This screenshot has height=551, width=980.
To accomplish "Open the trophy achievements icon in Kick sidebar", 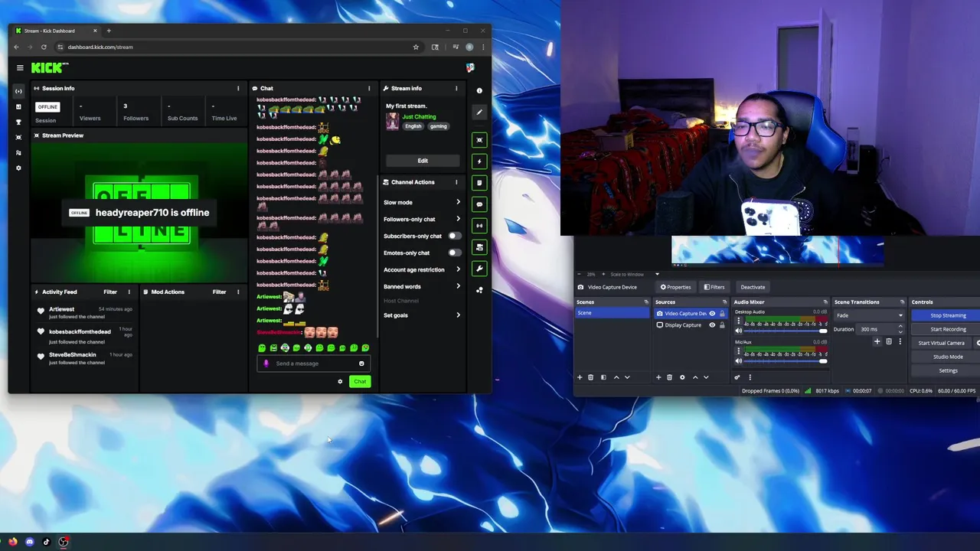I will tap(18, 122).
